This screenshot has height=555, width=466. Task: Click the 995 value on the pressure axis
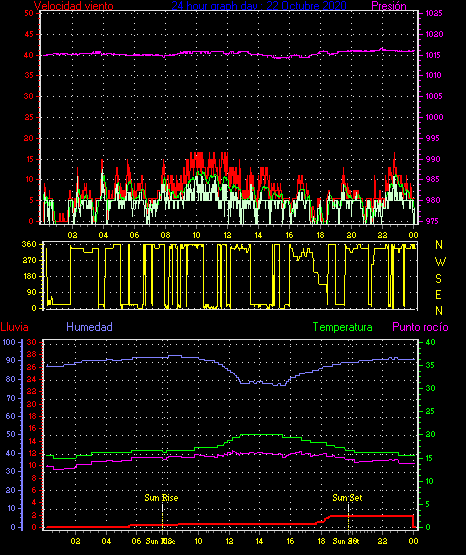click(x=433, y=138)
